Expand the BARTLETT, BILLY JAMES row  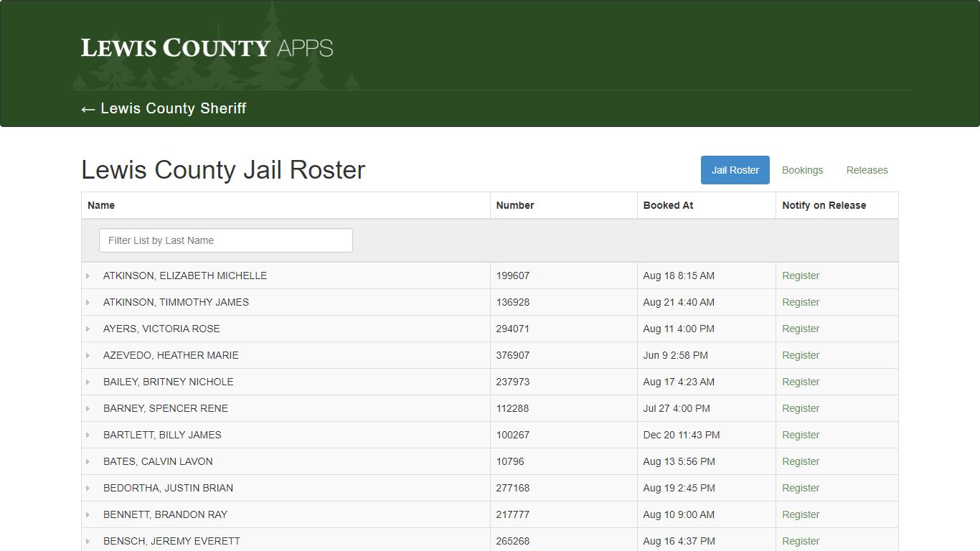pos(88,435)
